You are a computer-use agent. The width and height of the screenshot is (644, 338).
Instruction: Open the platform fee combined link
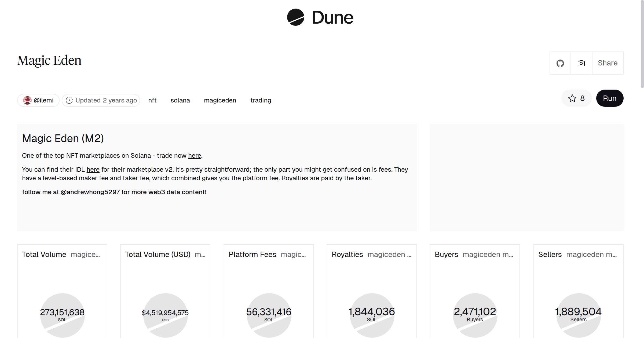[215, 178]
